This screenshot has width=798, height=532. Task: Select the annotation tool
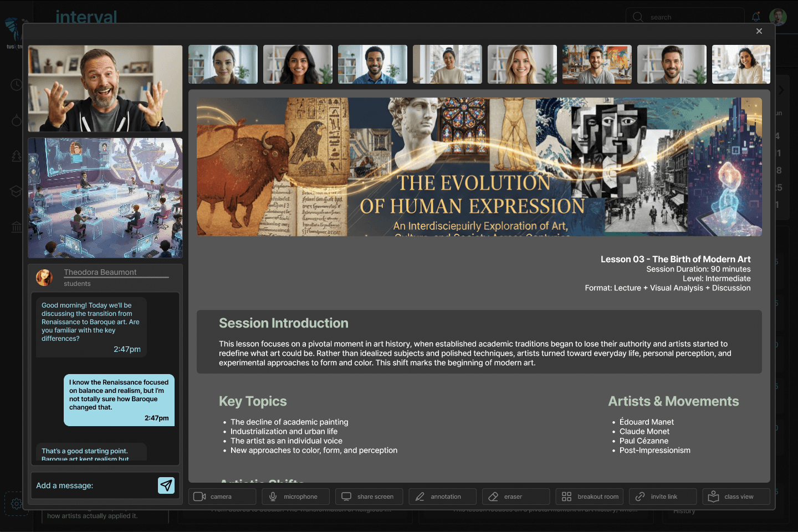(x=442, y=497)
